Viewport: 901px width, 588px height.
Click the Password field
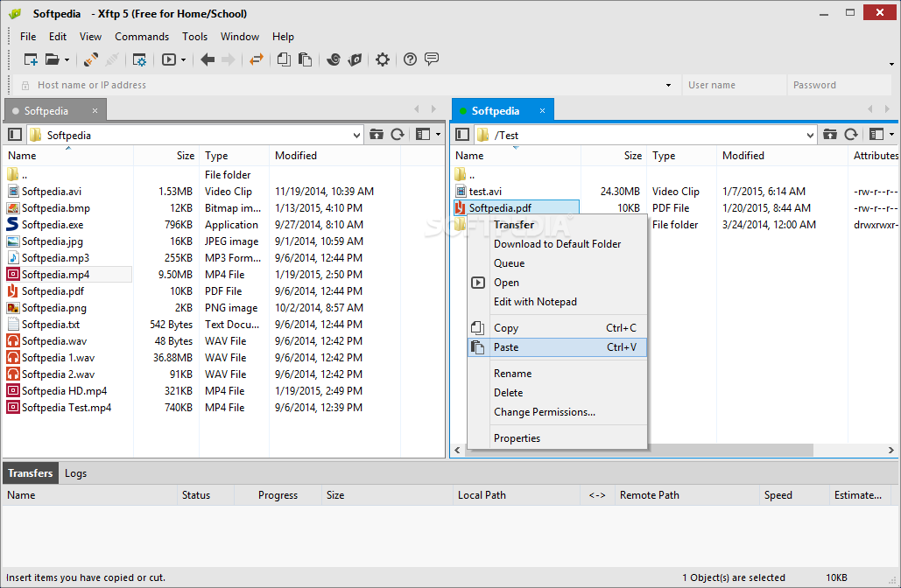coord(838,85)
